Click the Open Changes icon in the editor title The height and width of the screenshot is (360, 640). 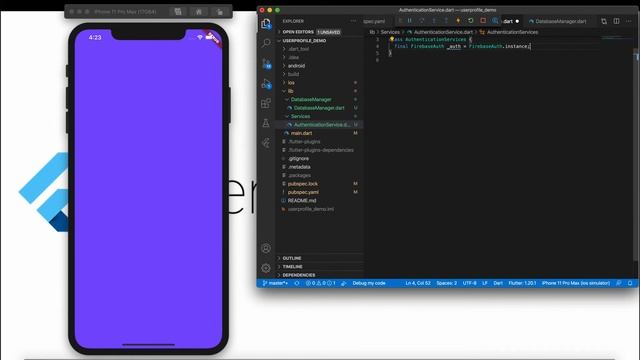(x=604, y=21)
